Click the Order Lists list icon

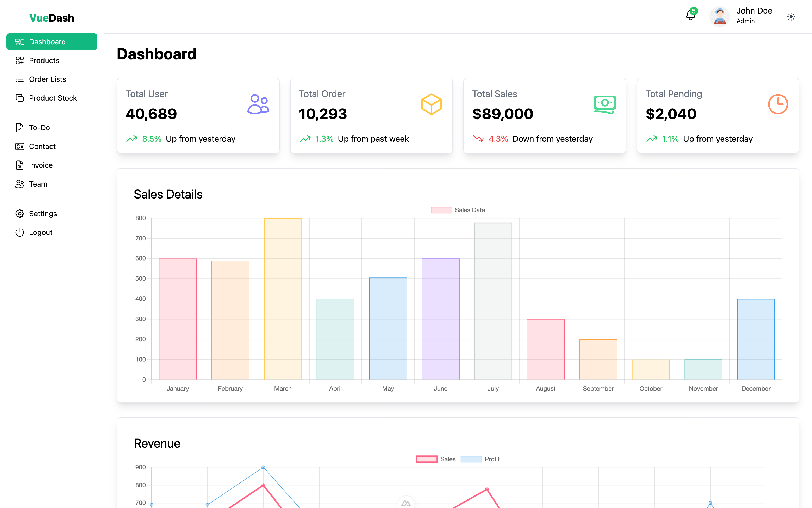point(20,79)
